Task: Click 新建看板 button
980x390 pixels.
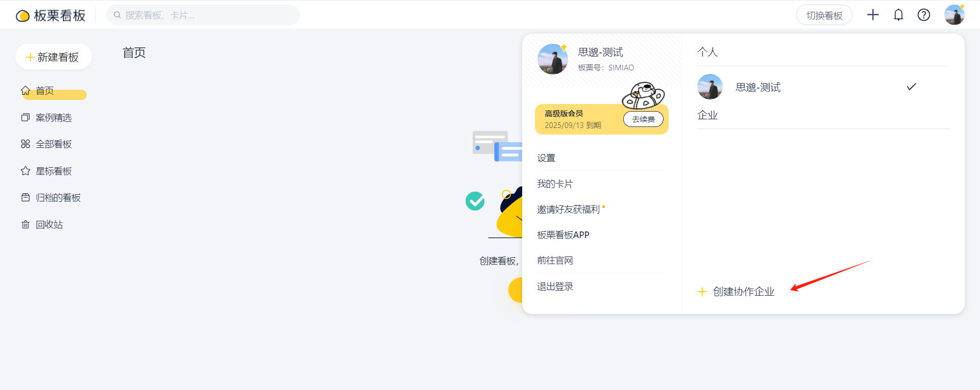Action: [54, 57]
